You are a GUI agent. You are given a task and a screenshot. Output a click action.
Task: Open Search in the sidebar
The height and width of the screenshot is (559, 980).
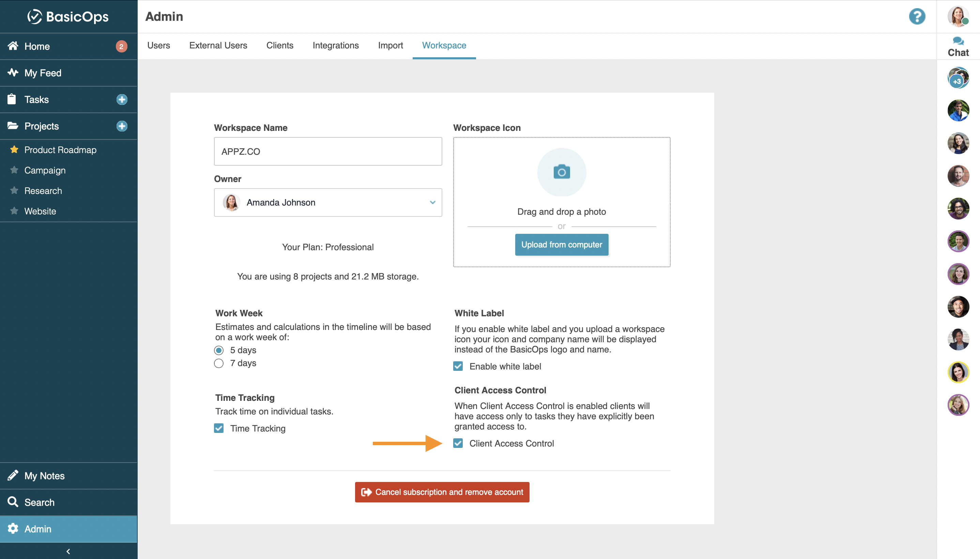tap(69, 502)
